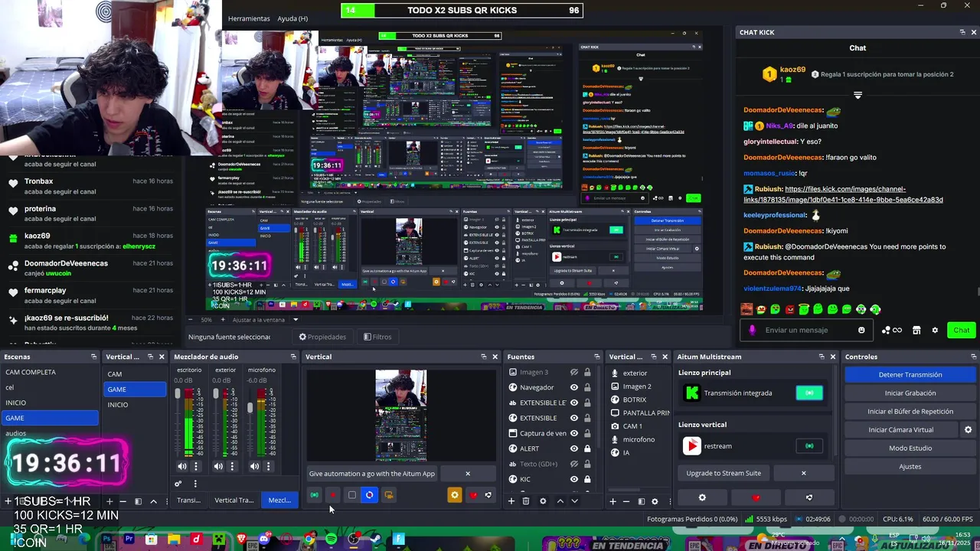Toggle lock on ALERT source
This screenshot has width=980, height=551.
click(587, 448)
